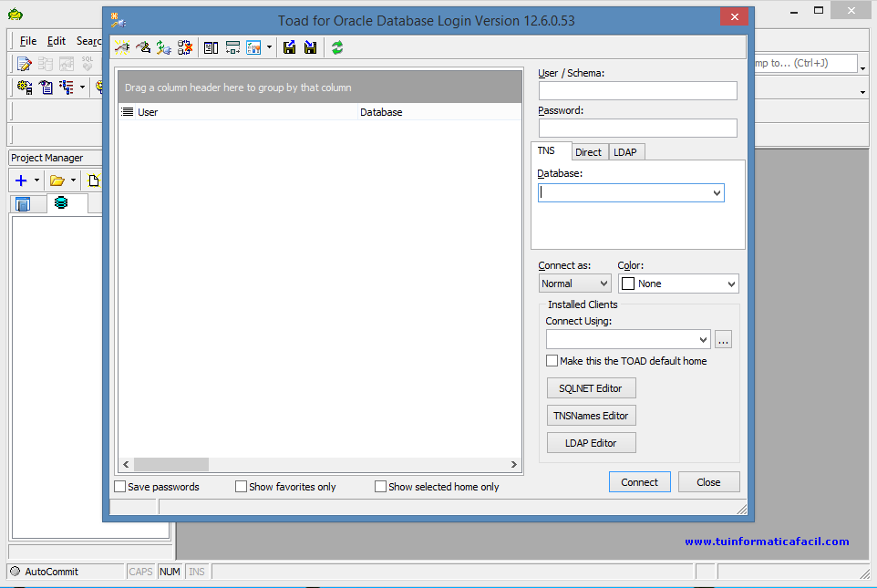The width and height of the screenshot is (877, 588).
Task: Open the SQLNET Editor
Action: 591,388
